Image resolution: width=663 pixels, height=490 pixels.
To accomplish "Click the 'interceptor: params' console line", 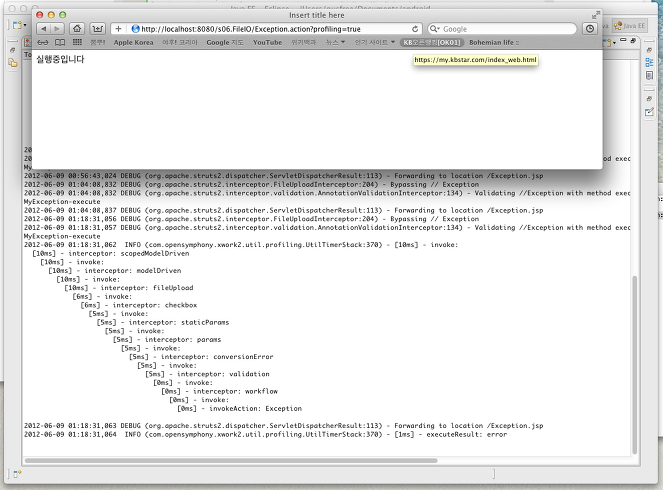I will click(167, 339).
